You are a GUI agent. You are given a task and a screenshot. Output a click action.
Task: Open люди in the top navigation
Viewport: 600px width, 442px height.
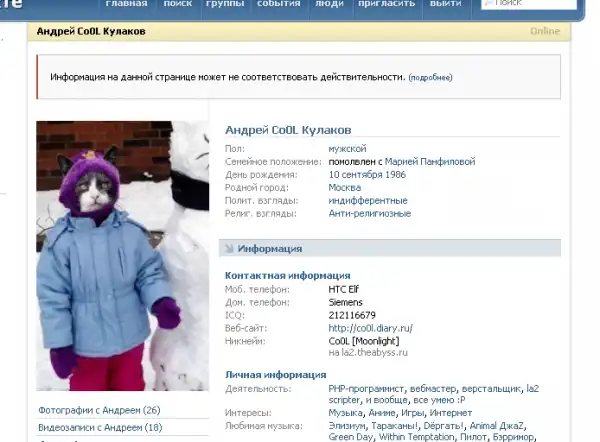[x=330, y=4]
